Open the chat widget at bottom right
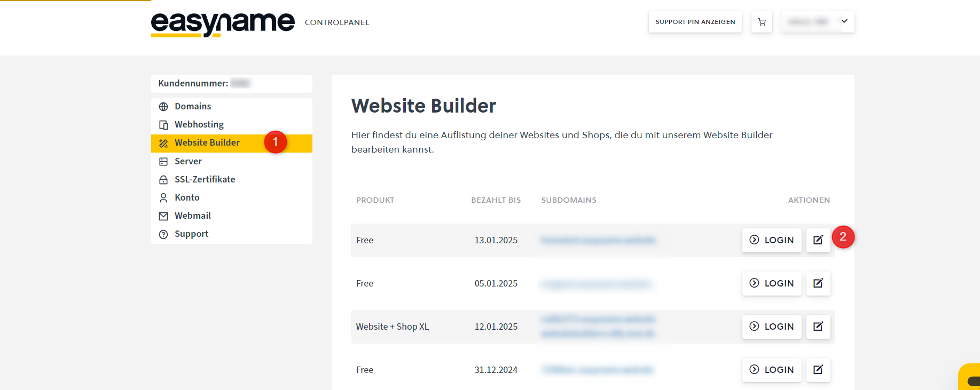The width and height of the screenshot is (980, 390). pos(971,379)
